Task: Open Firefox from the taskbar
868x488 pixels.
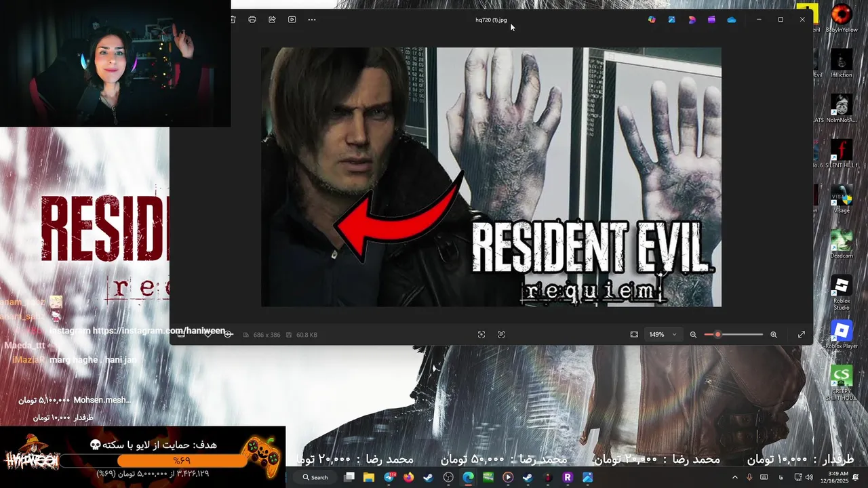Action: tap(408, 477)
